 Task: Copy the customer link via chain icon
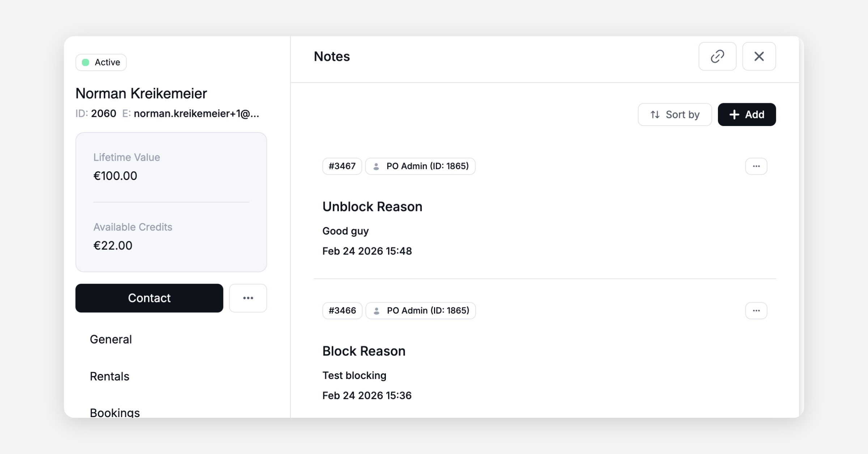(x=717, y=56)
